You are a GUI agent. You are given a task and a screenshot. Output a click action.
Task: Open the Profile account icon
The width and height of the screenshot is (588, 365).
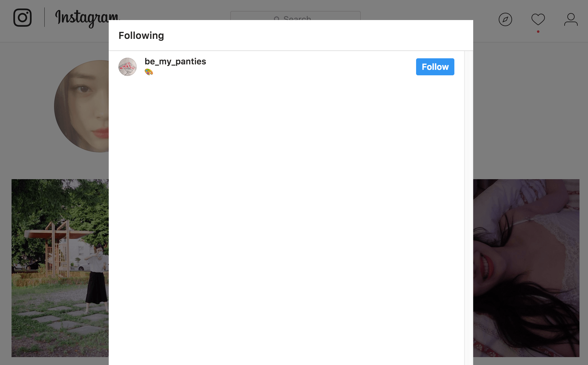(570, 20)
